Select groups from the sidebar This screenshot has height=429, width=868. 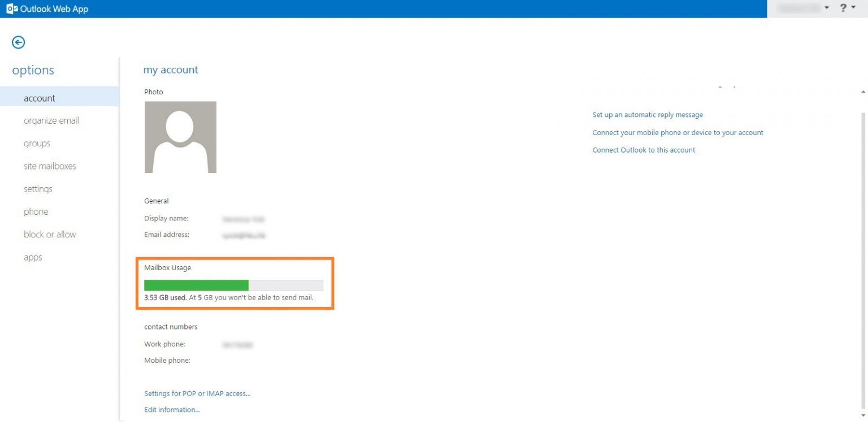click(37, 143)
